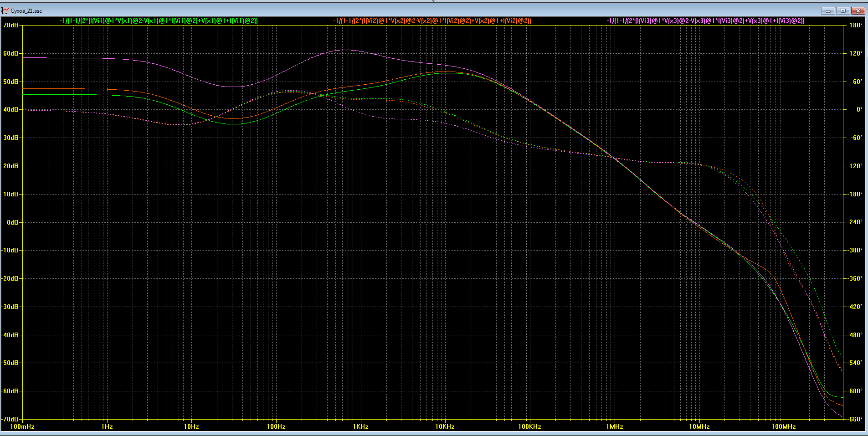Click the -540° phase axis label

coord(855,363)
